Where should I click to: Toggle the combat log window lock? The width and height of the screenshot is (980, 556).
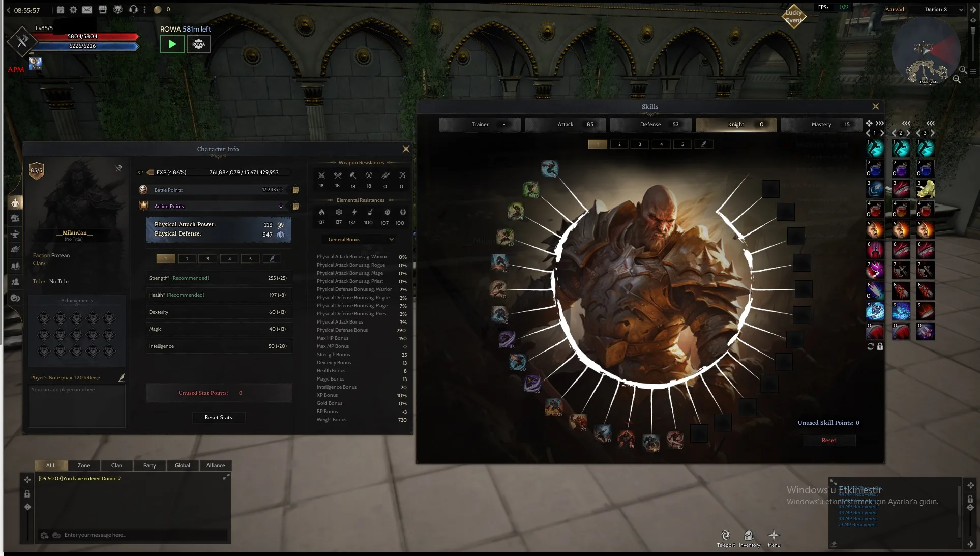click(x=970, y=499)
